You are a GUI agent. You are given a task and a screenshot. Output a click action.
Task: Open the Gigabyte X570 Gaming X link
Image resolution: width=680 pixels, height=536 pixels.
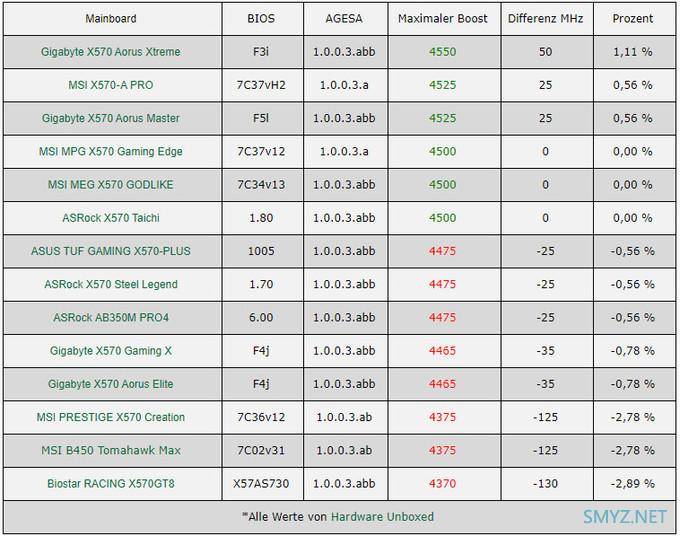tap(111, 351)
